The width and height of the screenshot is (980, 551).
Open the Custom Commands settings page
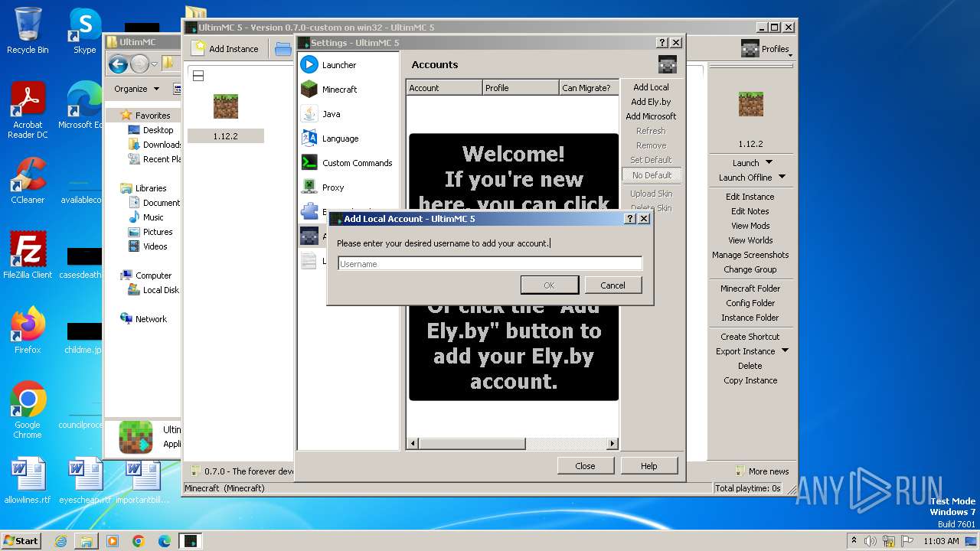tap(348, 163)
